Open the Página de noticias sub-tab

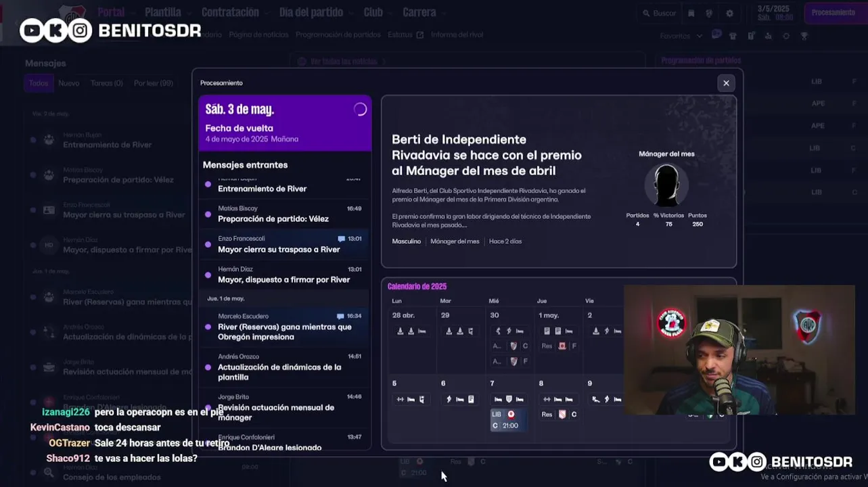258,34
